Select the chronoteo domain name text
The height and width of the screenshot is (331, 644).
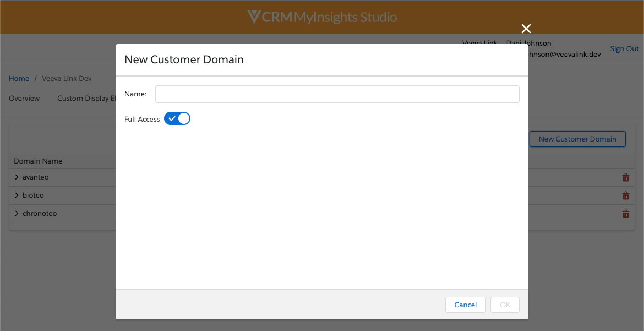point(40,214)
